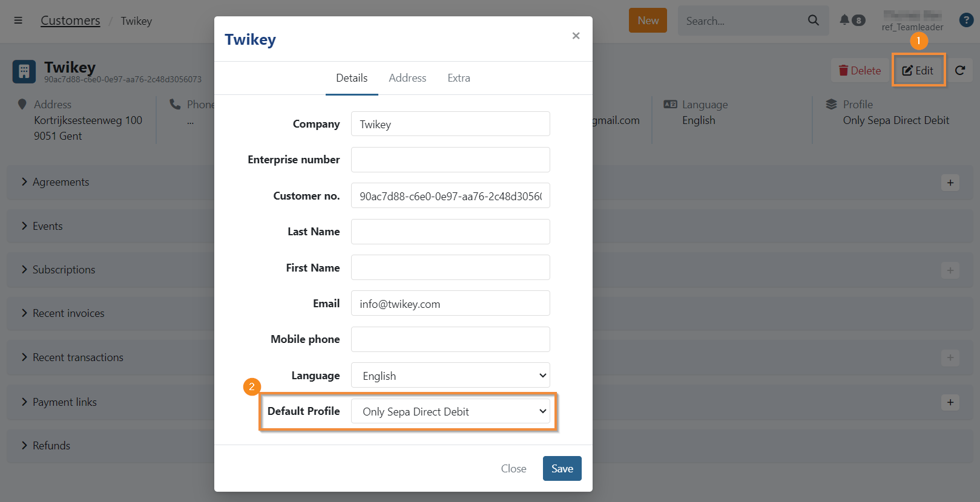The width and height of the screenshot is (980, 502).
Task: Click the Close button in dialog footer
Action: coord(513,469)
